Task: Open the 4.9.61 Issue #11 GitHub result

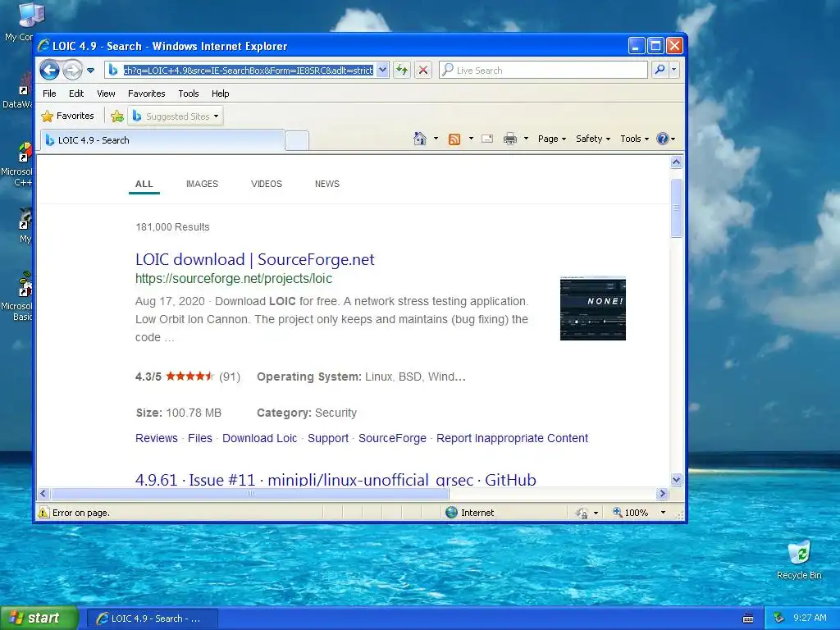Action: point(336,479)
